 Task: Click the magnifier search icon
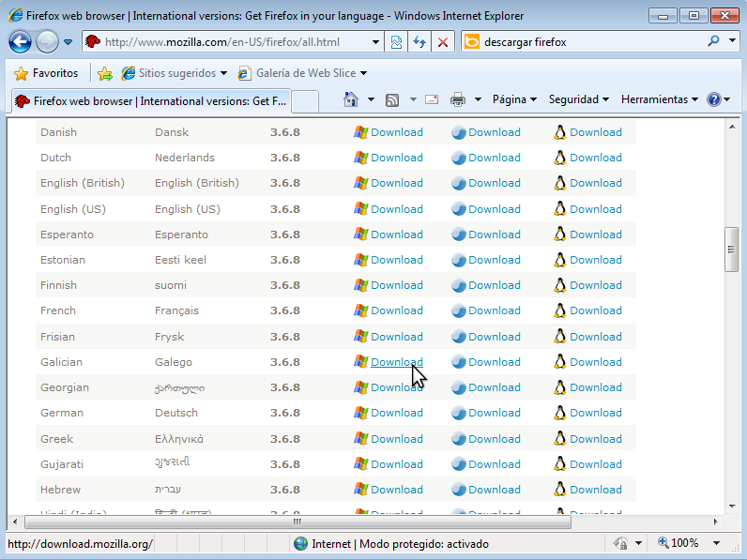click(x=713, y=41)
